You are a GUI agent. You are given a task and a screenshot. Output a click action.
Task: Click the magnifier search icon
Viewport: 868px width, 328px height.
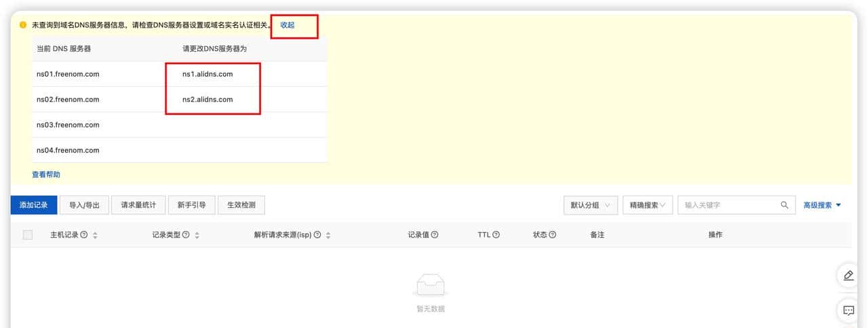tap(785, 205)
